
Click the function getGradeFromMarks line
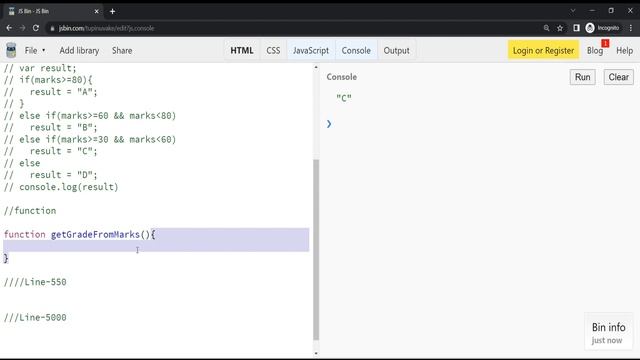[80, 235]
